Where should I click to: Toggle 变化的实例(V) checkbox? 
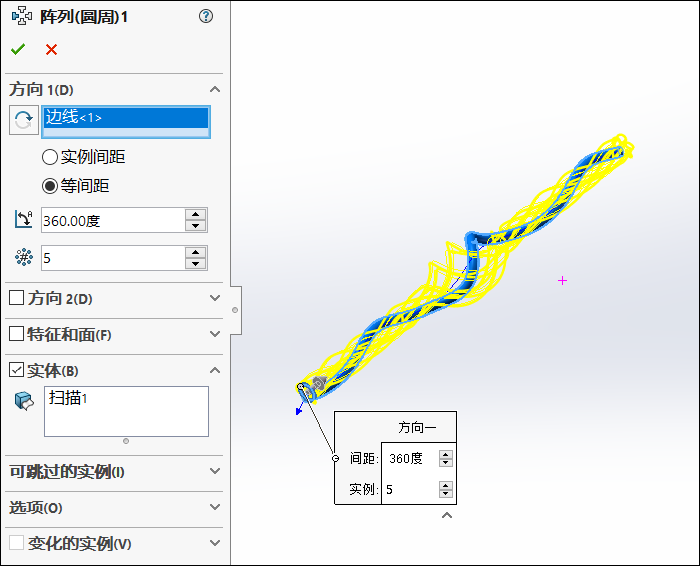click(x=17, y=543)
